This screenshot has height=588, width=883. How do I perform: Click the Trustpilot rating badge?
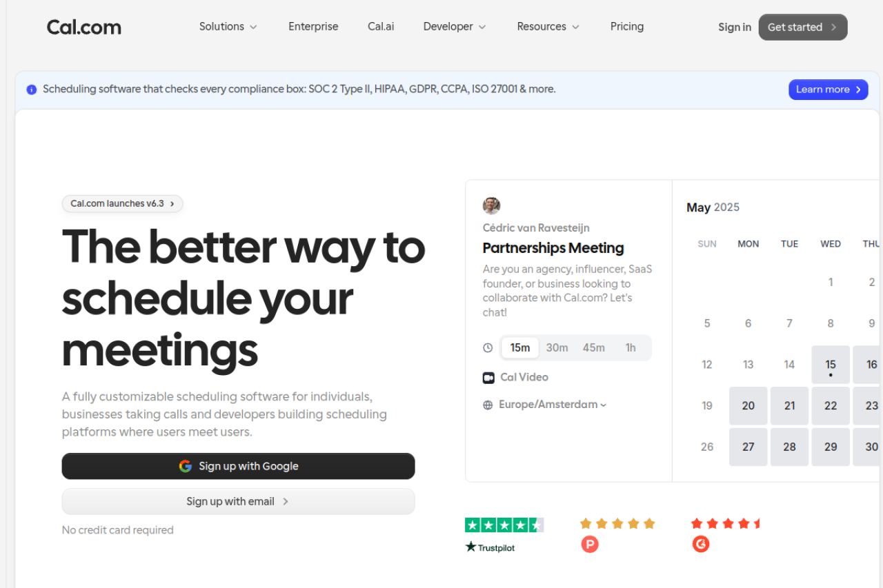point(504,534)
